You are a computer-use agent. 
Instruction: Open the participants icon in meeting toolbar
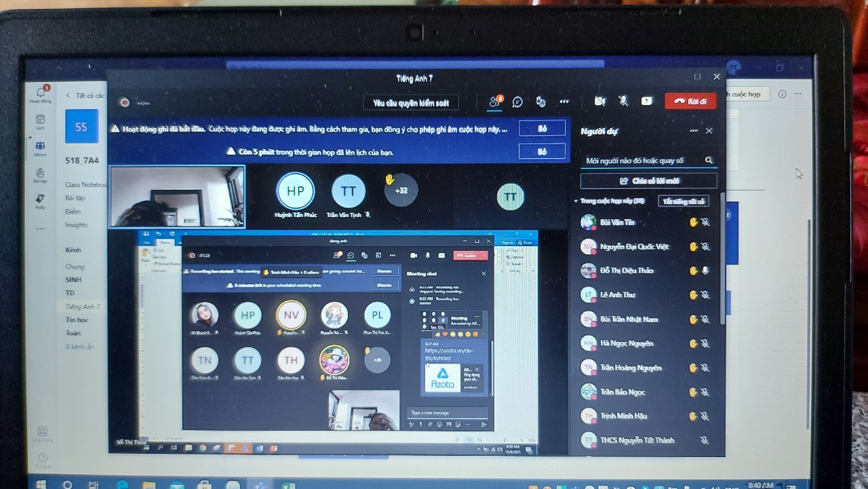(x=494, y=102)
